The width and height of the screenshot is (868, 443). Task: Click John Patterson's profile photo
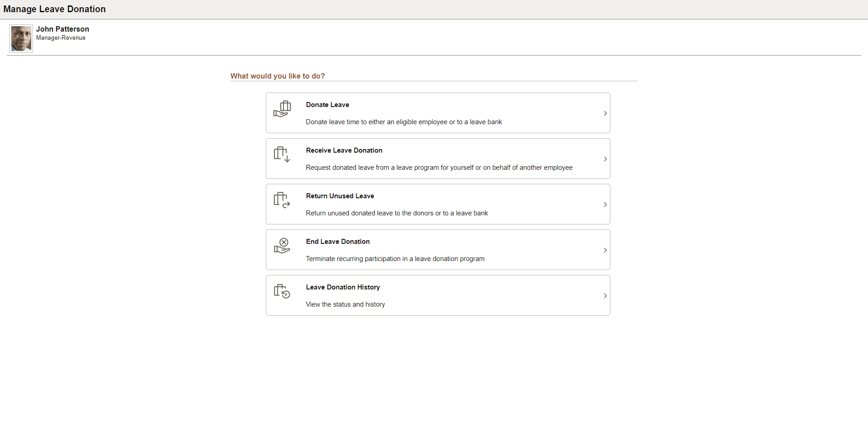click(x=21, y=38)
